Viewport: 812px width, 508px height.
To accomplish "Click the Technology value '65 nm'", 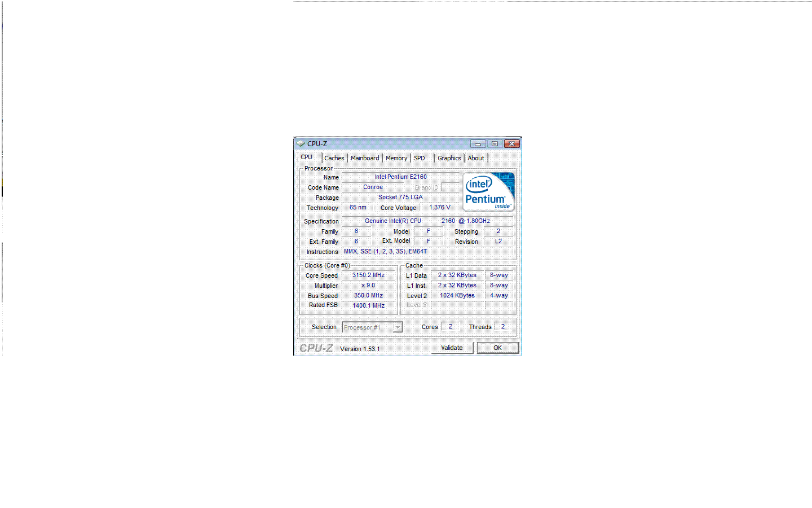I will pyautogui.click(x=358, y=207).
